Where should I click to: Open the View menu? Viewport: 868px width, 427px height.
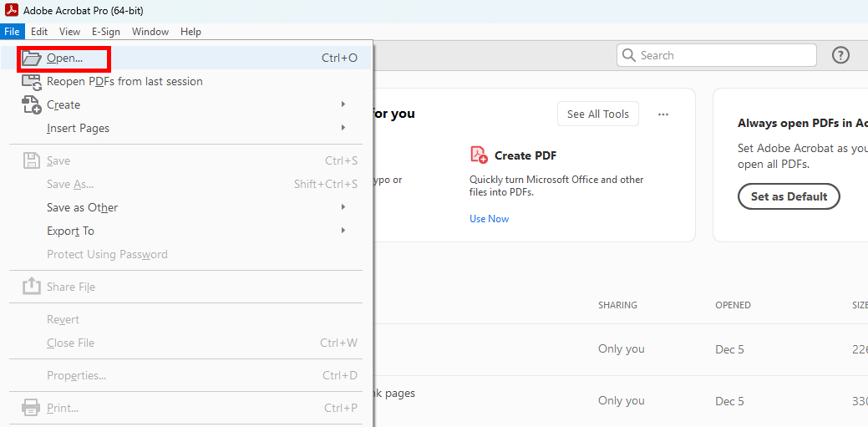(x=69, y=32)
